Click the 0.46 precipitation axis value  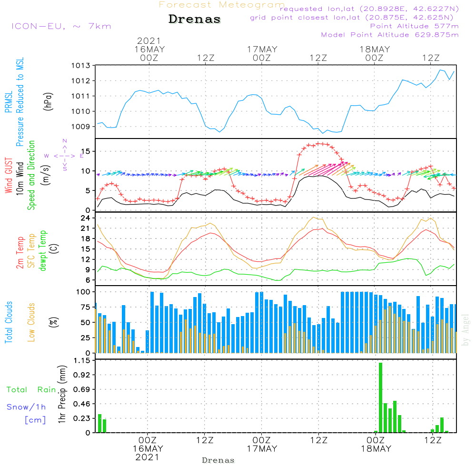82,404
